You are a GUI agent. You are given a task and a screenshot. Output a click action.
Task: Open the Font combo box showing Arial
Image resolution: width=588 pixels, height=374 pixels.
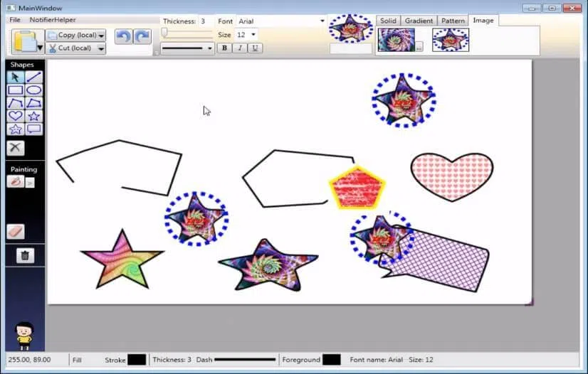(x=281, y=21)
